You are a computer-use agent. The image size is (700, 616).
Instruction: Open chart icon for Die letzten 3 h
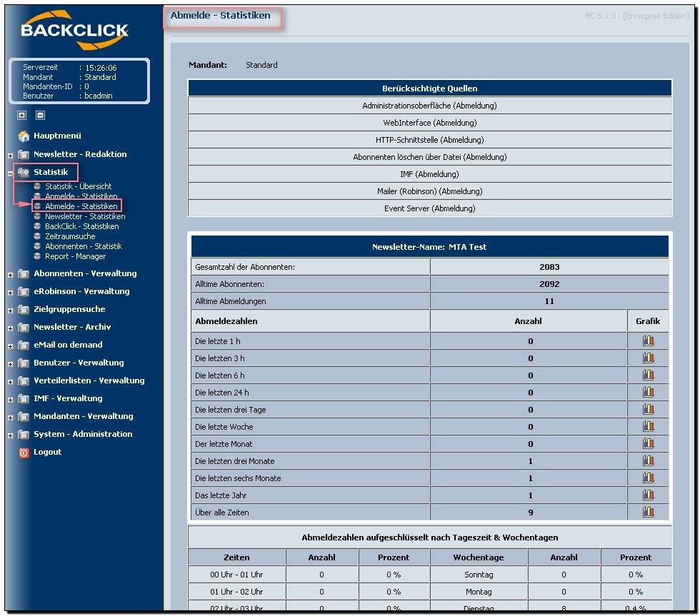pos(649,358)
